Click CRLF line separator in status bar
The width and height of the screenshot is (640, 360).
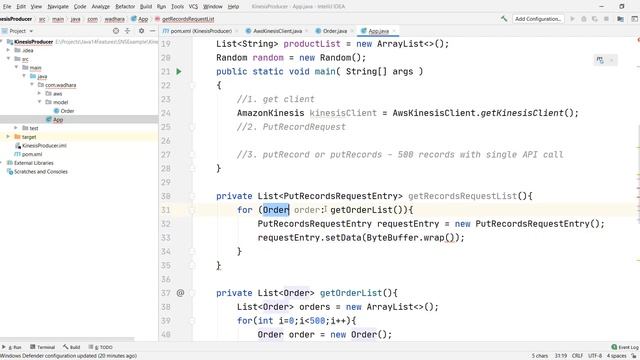(577, 356)
